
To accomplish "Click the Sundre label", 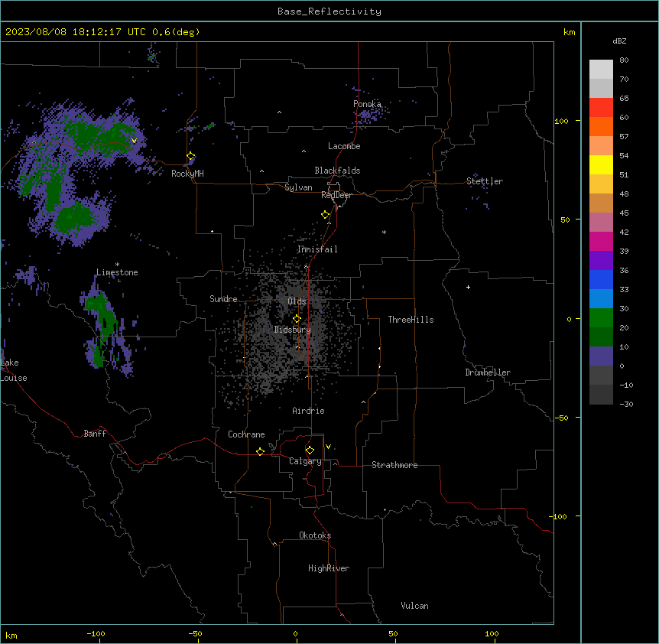I will point(223,299).
